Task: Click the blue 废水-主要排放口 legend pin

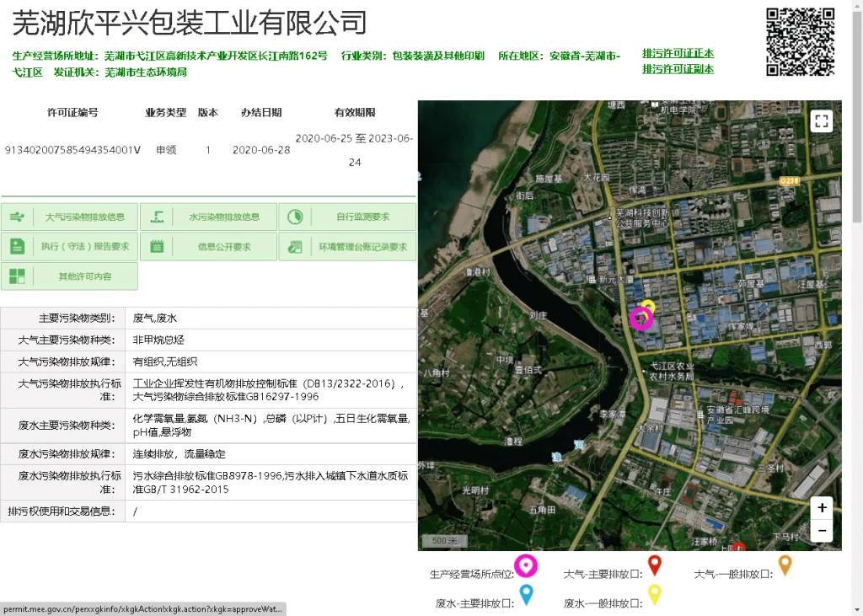Action: click(x=526, y=595)
